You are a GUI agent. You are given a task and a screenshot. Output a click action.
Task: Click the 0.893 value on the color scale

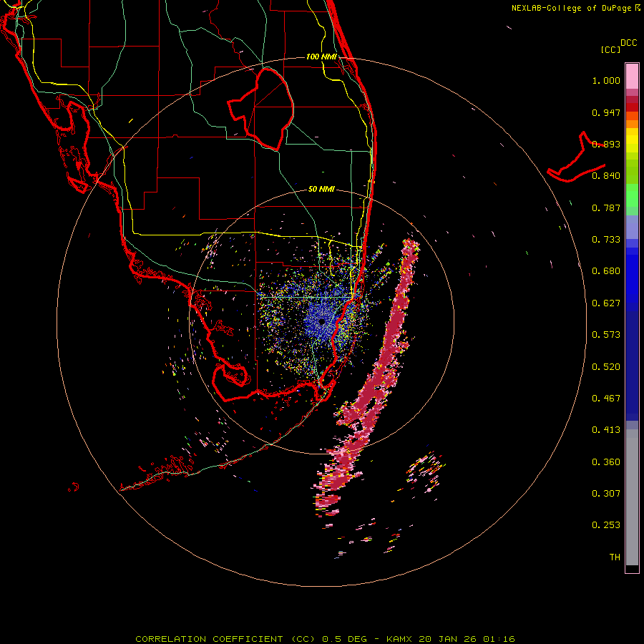point(606,144)
